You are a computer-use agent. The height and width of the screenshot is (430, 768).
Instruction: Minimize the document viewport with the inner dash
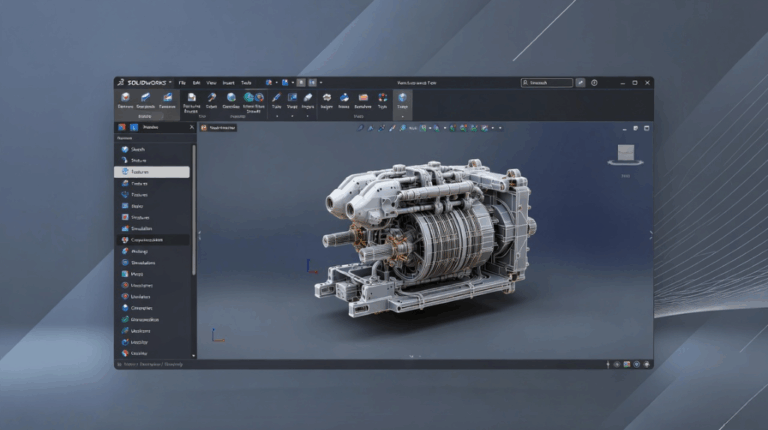(624, 128)
